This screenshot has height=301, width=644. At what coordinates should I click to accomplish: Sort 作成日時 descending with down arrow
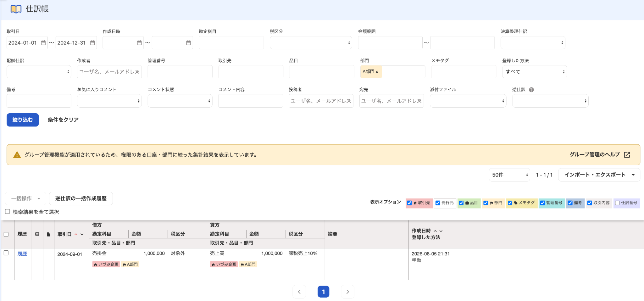tap(441, 231)
